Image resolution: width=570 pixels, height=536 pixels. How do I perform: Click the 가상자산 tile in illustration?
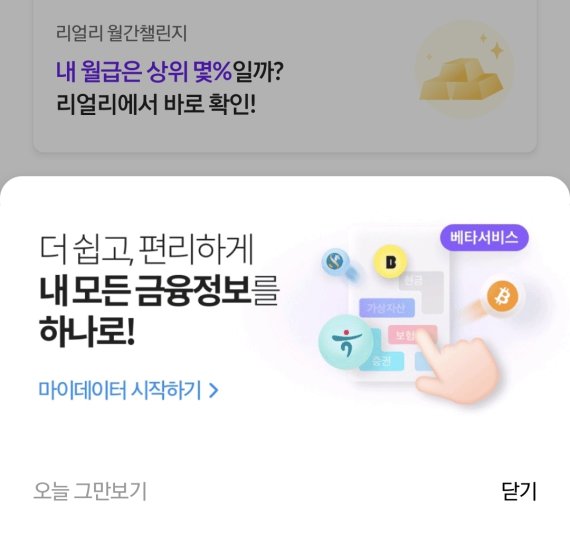point(387,308)
